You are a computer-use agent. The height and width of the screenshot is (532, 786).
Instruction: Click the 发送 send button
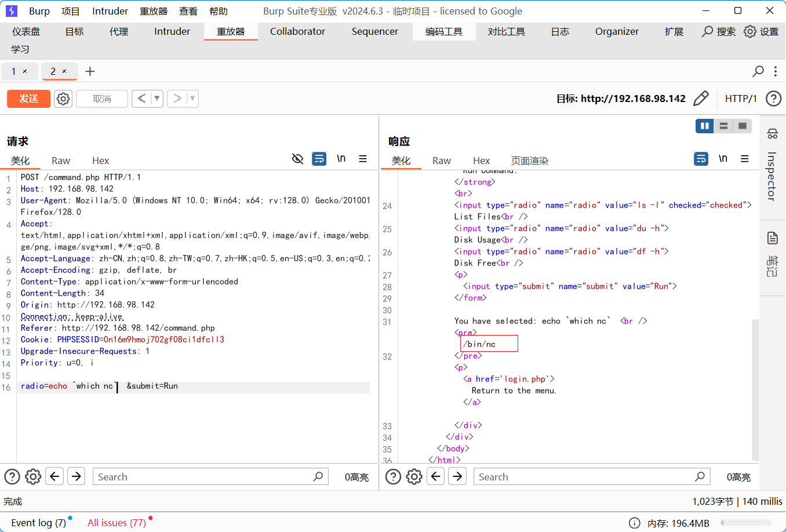[x=29, y=99]
